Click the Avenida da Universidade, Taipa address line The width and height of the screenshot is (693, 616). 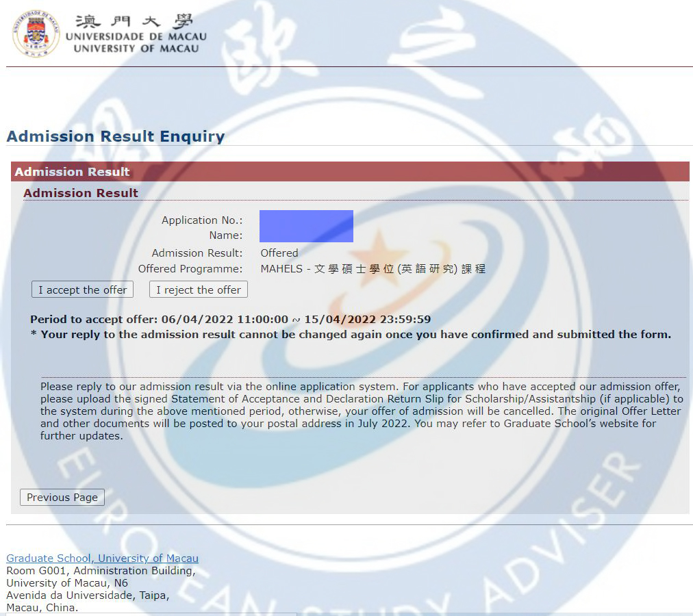point(88,595)
